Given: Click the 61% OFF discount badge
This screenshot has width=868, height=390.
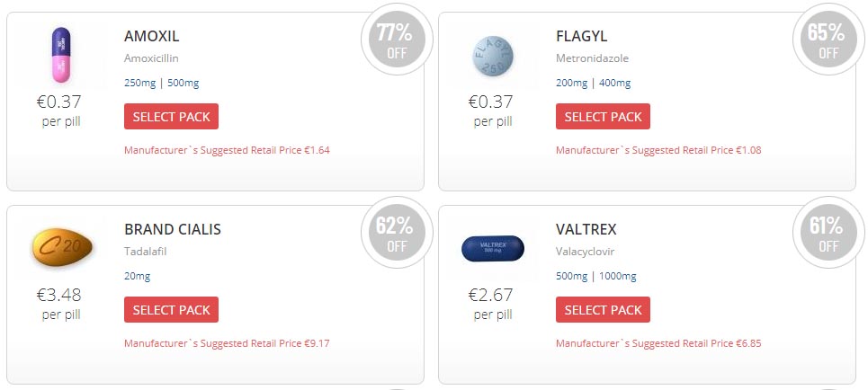Looking at the screenshot, I should click(828, 233).
